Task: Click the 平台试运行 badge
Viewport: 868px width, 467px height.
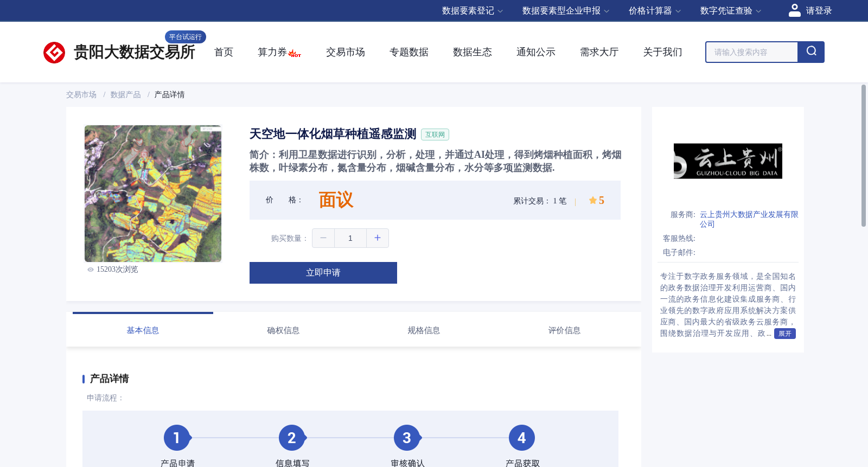Action: (x=186, y=37)
